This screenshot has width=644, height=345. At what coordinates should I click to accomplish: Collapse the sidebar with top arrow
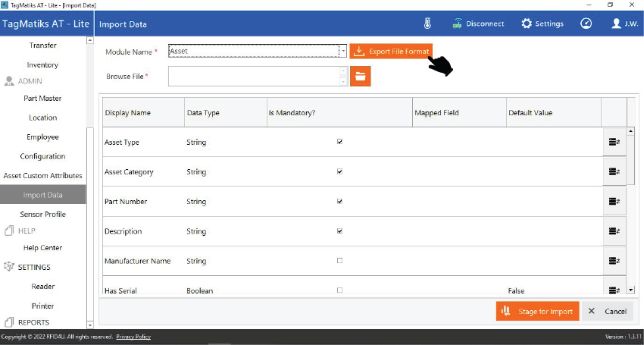(x=91, y=40)
